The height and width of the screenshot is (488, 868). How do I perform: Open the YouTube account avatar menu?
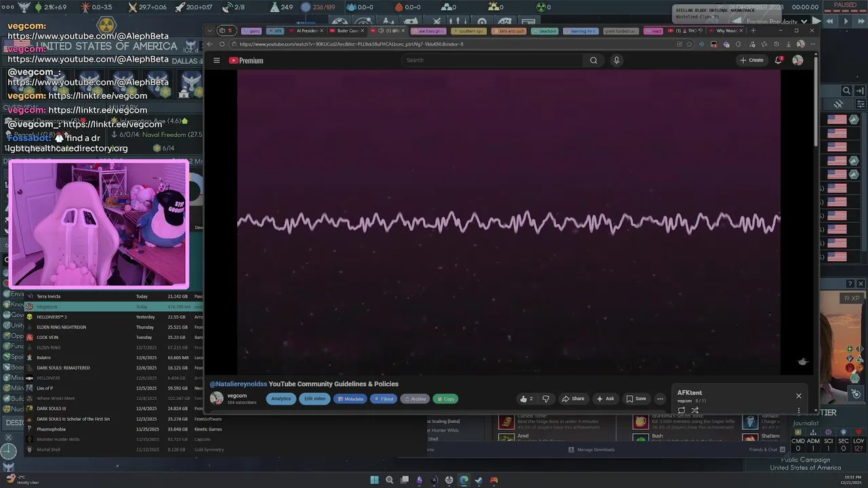pos(797,60)
